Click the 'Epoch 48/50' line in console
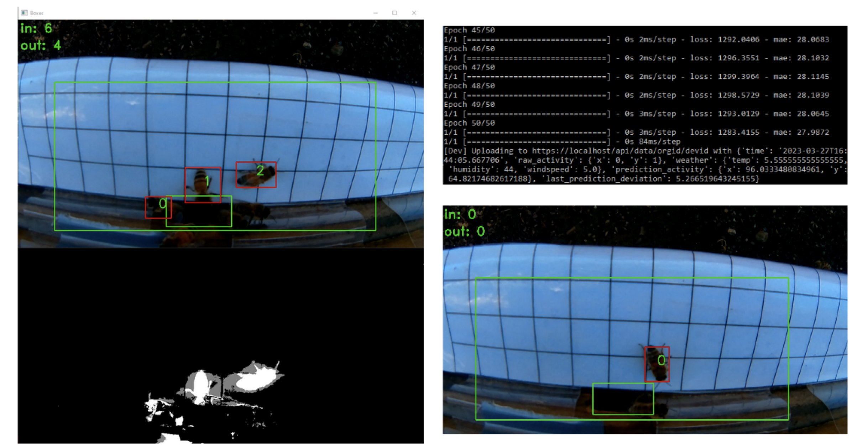Screen dimensions: 868x448 [469, 86]
